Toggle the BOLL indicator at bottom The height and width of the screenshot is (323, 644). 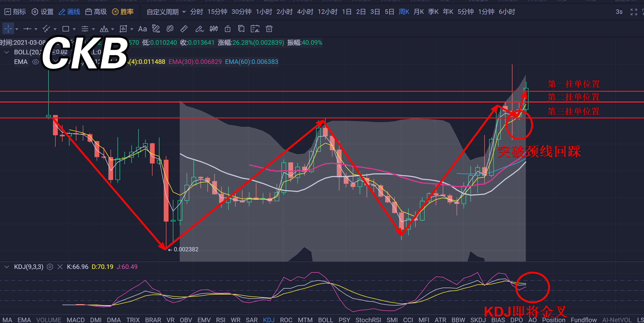tap(325, 320)
